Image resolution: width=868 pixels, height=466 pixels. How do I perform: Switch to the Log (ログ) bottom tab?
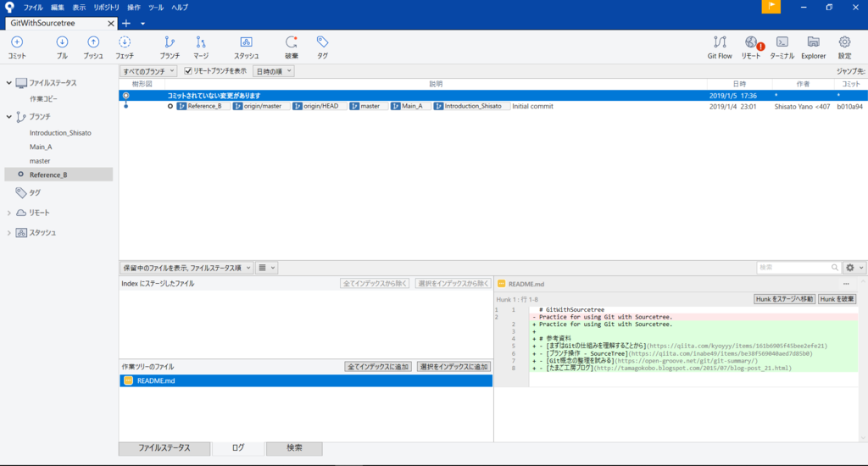pos(238,447)
